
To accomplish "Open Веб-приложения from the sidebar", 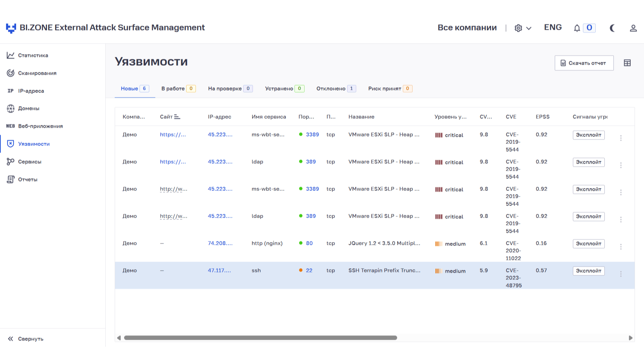I will click(x=40, y=126).
